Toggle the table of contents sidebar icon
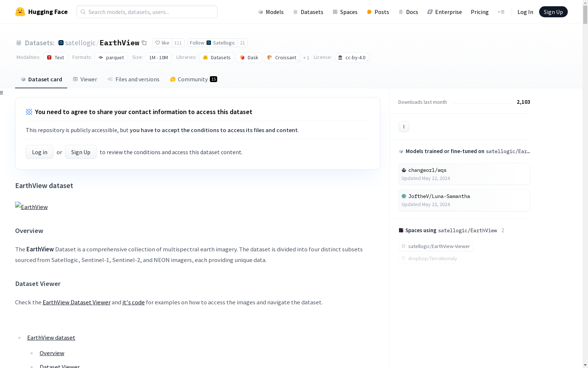 (2, 93)
